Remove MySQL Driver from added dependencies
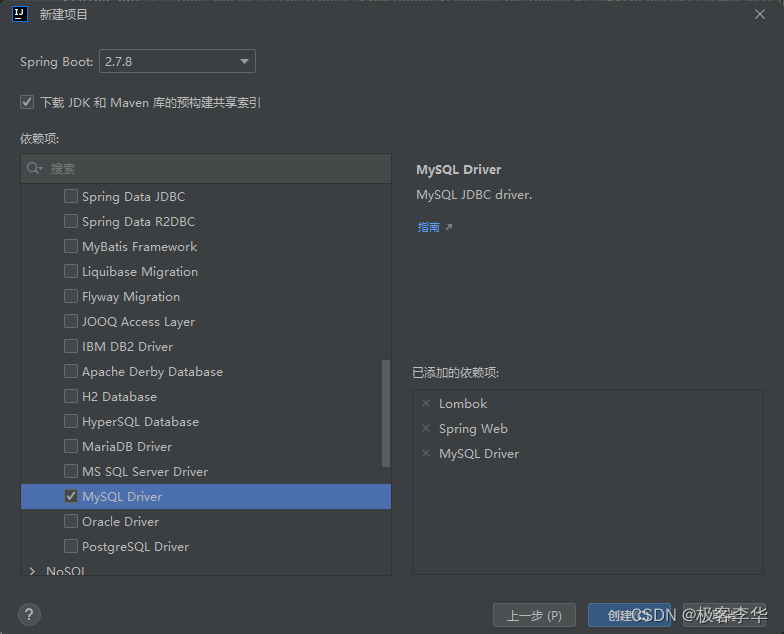 tap(426, 453)
